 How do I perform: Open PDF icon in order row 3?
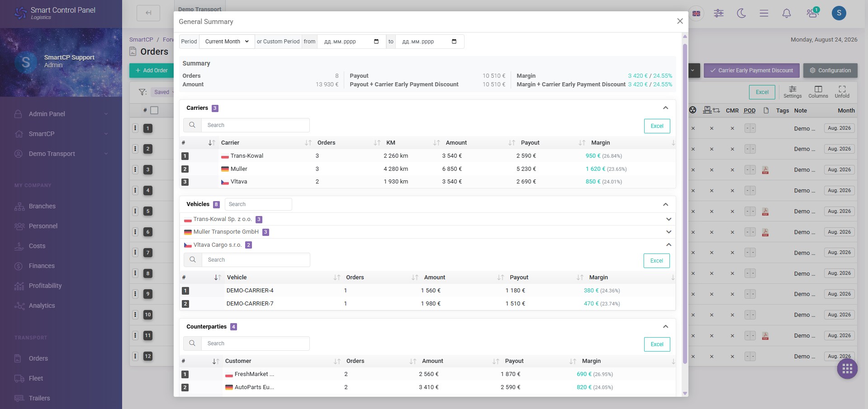(765, 170)
